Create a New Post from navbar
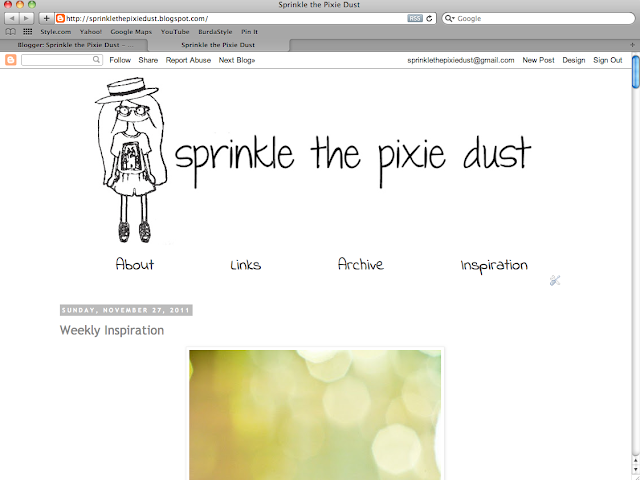Image resolution: width=640 pixels, height=480 pixels. (538, 60)
